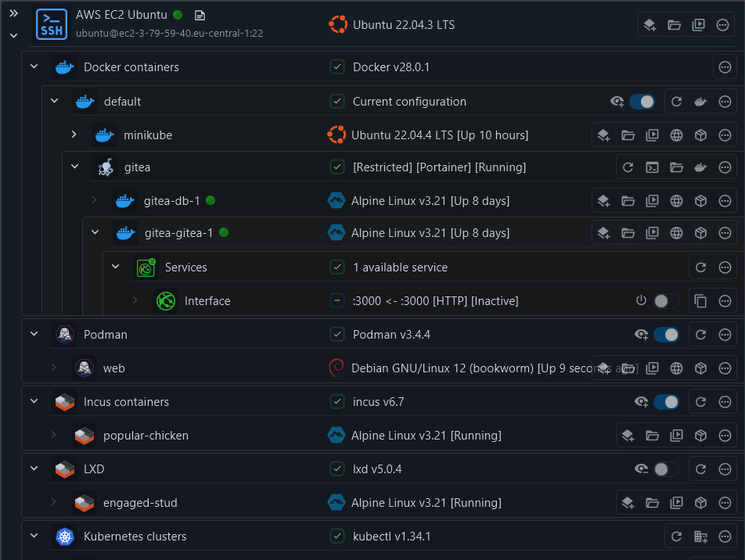Turn off the Podman connections toggle
The height and width of the screenshot is (560, 745).
pos(666,334)
